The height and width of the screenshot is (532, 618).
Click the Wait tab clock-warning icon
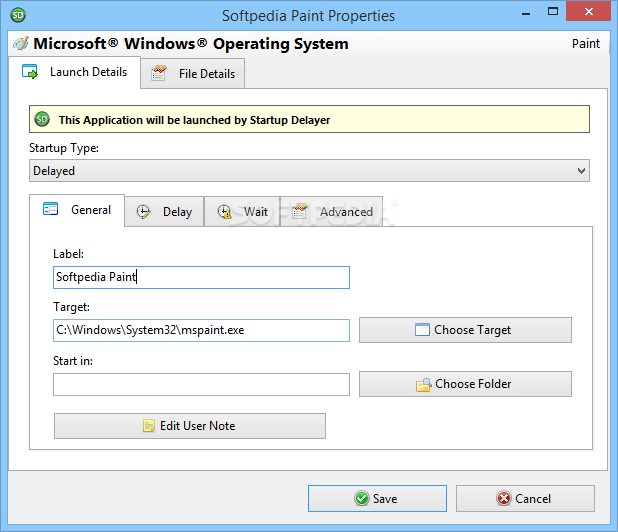click(x=224, y=212)
